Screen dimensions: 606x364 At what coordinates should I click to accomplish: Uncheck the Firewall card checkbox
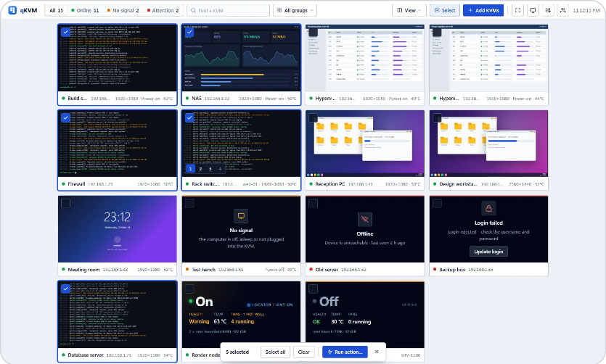pyautogui.click(x=66, y=117)
